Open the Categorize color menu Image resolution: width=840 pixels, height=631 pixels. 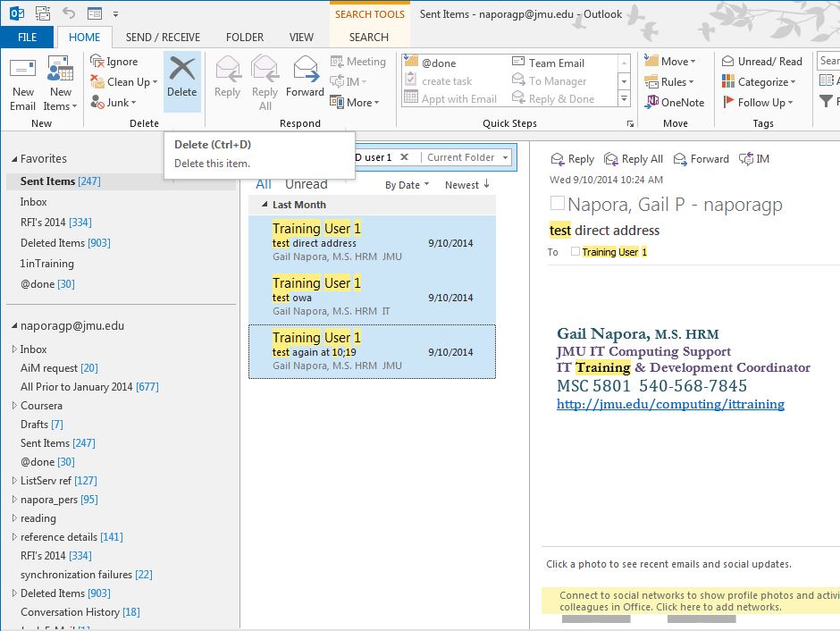point(759,82)
